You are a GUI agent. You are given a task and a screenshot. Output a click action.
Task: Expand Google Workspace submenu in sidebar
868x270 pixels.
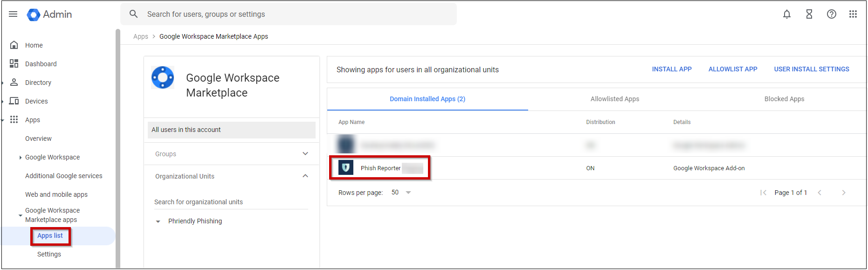click(21, 158)
